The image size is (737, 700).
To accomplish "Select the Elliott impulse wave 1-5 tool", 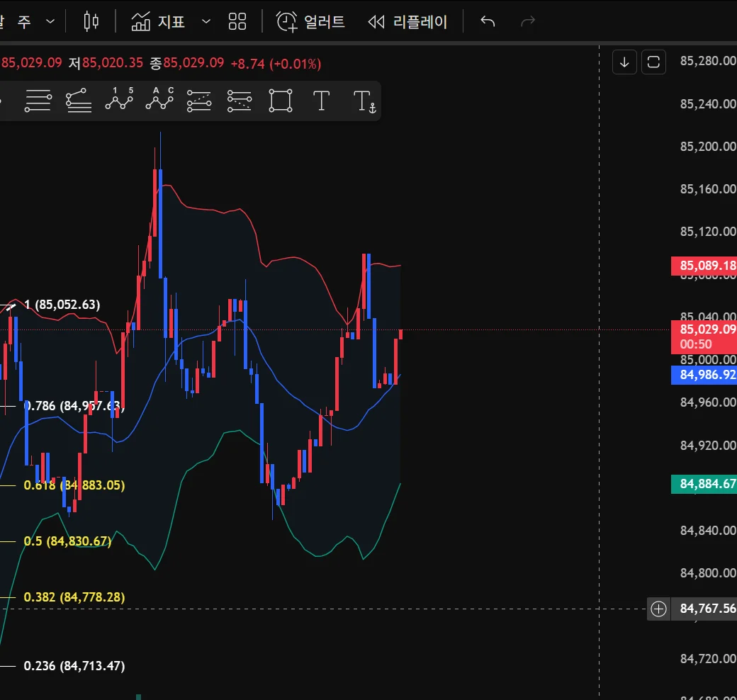I will (119, 100).
